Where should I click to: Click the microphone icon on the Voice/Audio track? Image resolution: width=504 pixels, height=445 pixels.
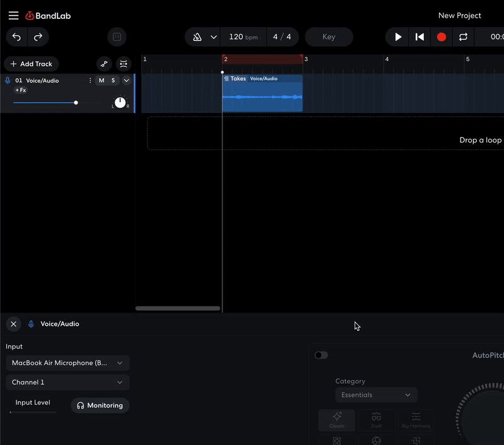pyautogui.click(x=7, y=80)
